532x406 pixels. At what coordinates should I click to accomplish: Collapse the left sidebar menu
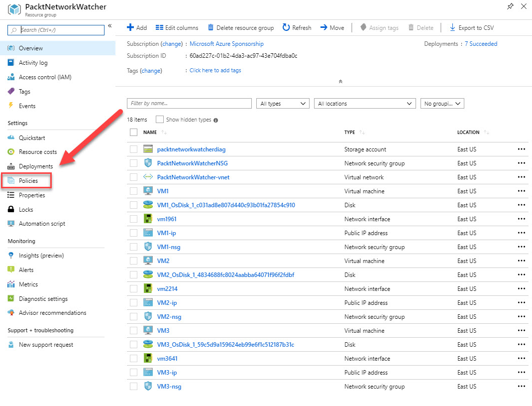pyautogui.click(x=110, y=26)
